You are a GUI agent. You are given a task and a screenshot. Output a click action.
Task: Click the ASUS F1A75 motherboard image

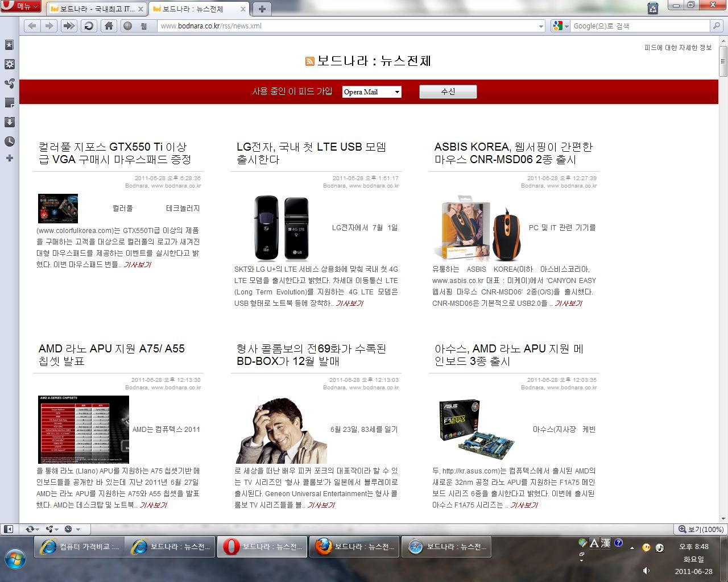click(477, 430)
